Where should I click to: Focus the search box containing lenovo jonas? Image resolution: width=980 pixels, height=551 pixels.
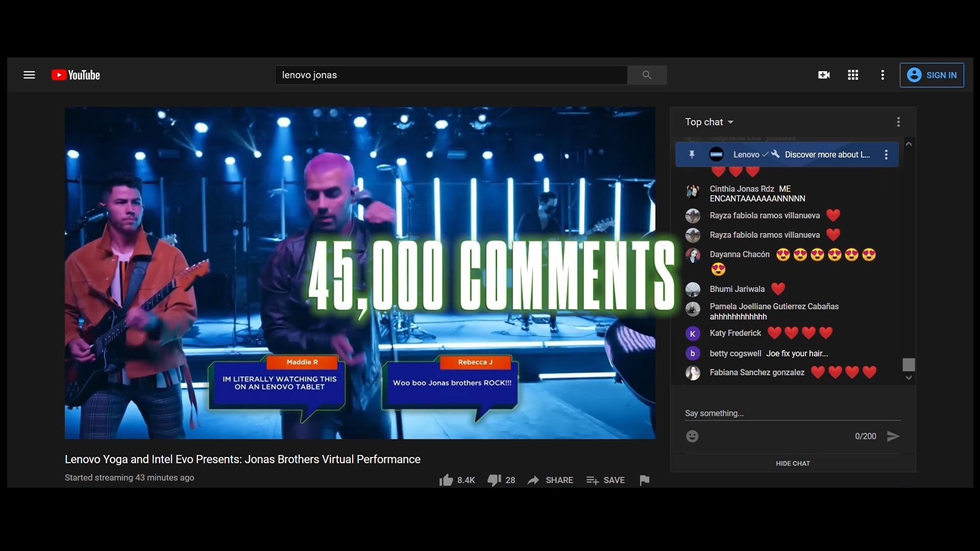point(451,75)
